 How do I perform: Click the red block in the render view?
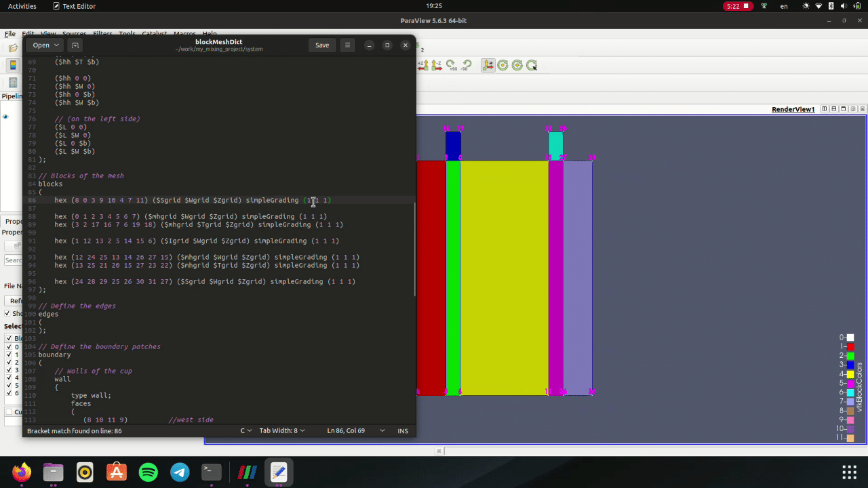431,278
